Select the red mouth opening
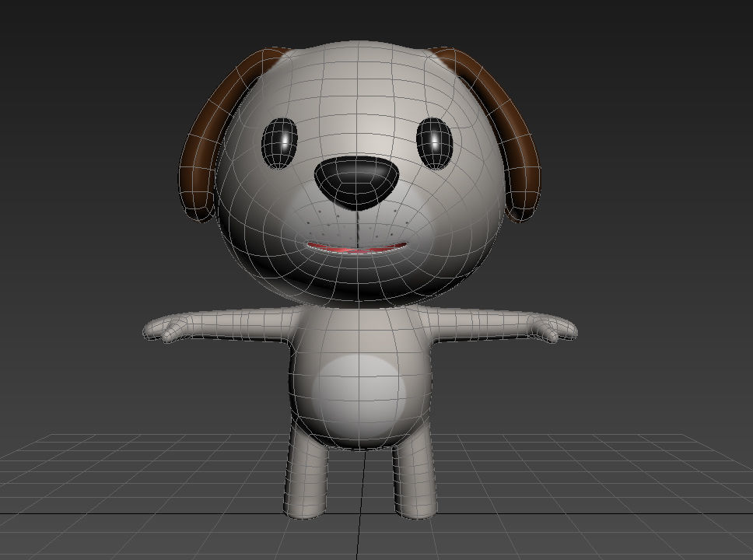 (357, 247)
